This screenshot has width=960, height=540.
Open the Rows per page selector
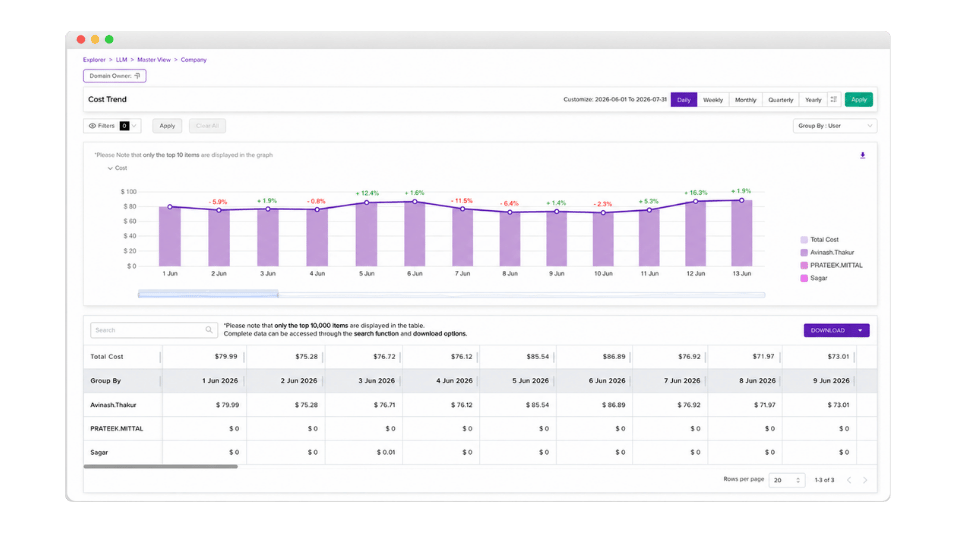point(787,480)
